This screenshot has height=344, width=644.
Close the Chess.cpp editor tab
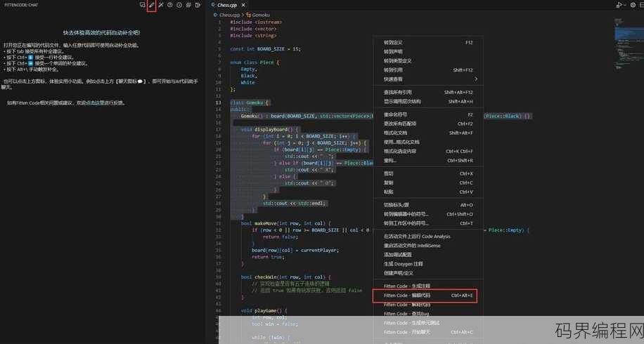coord(243,5)
